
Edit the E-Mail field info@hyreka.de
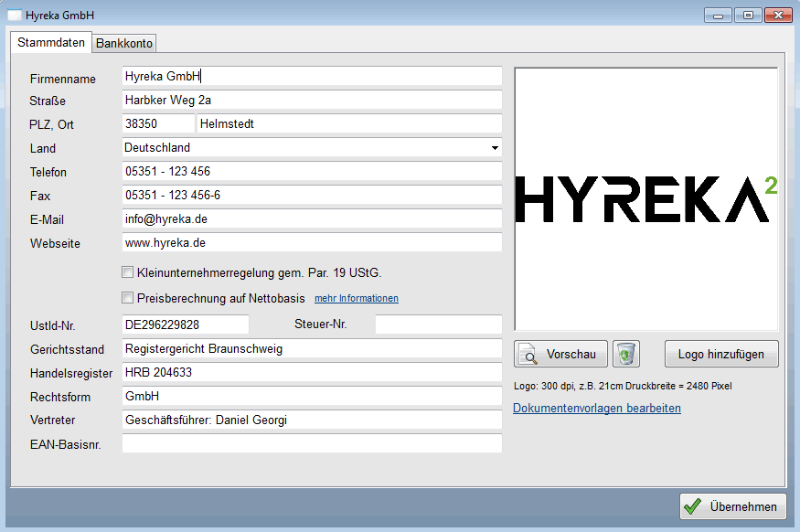[x=312, y=219]
